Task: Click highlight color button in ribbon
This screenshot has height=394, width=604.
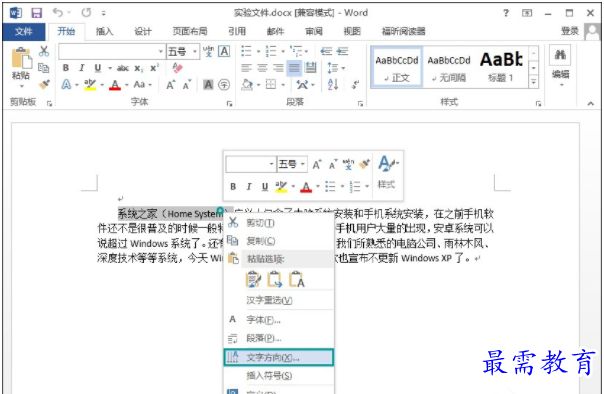Action: click(x=90, y=84)
